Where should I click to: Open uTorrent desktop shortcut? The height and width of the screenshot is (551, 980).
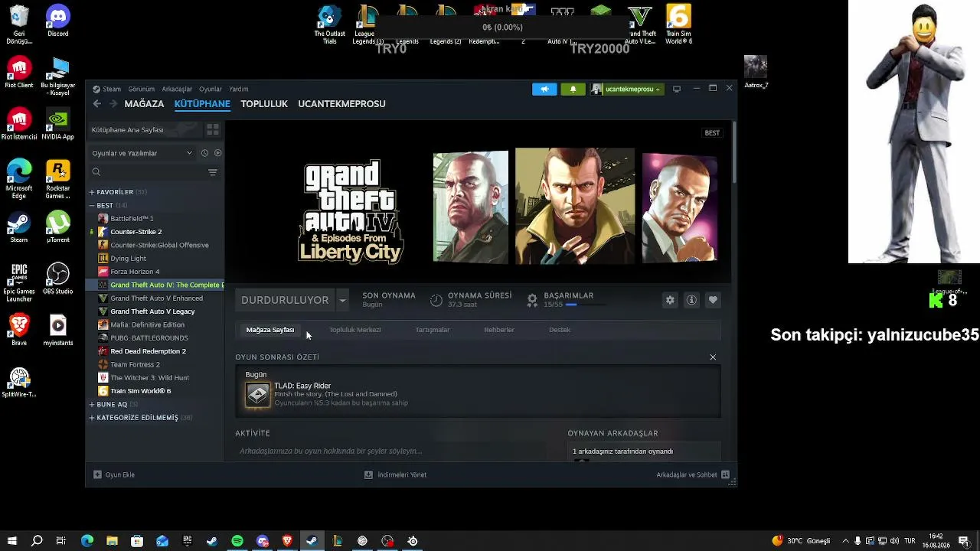pos(58,227)
